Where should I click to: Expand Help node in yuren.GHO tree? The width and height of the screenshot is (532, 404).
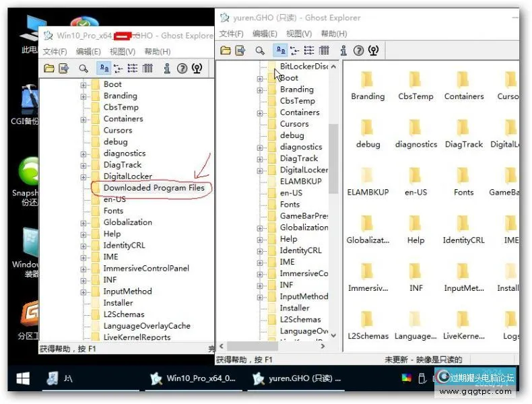click(x=260, y=240)
